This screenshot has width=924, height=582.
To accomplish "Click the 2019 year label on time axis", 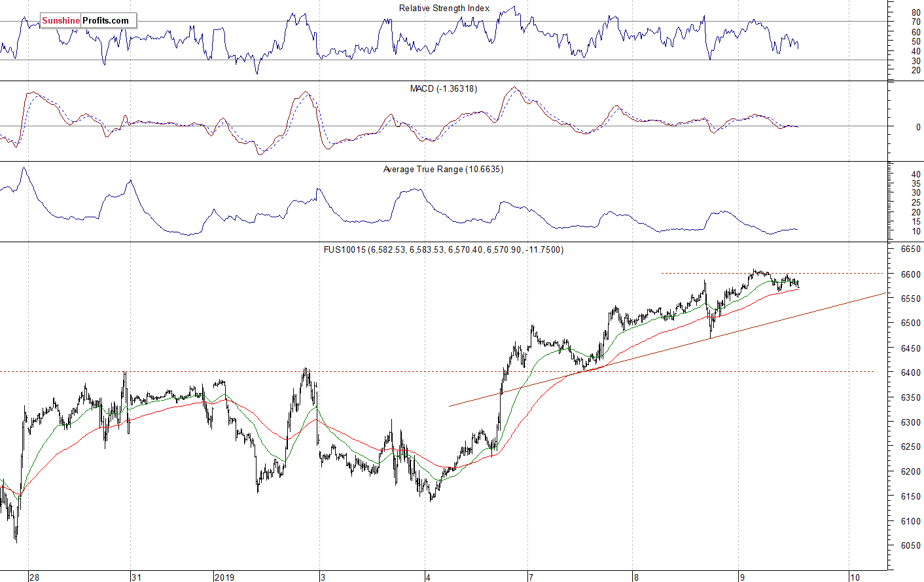I will 224,577.
